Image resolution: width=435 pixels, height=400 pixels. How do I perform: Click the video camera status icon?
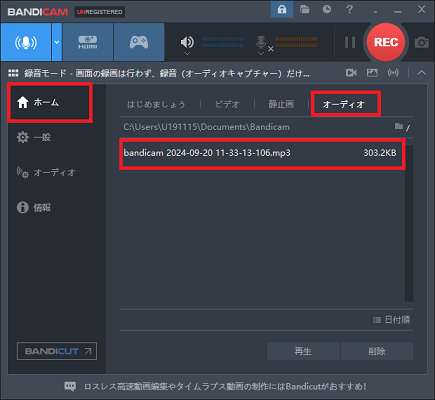(x=351, y=73)
